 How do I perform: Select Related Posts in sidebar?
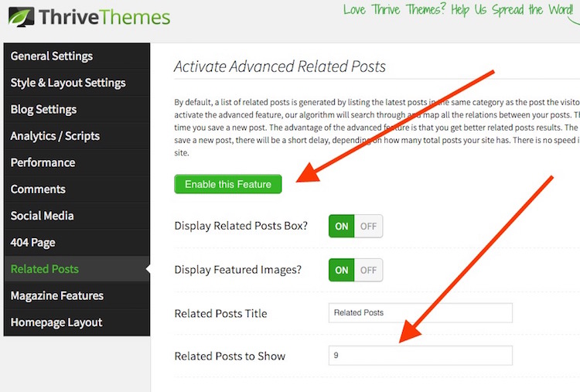45,269
